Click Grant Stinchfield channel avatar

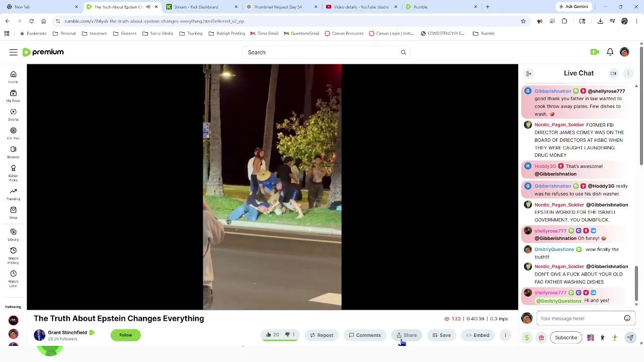coord(39,335)
